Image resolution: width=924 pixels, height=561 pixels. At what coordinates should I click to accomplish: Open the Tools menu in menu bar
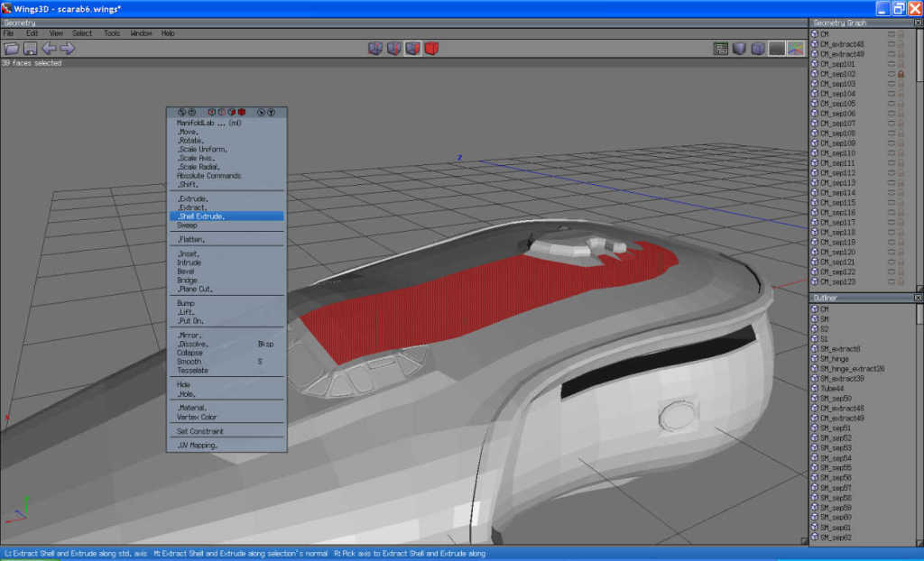pyautogui.click(x=112, y=33)
